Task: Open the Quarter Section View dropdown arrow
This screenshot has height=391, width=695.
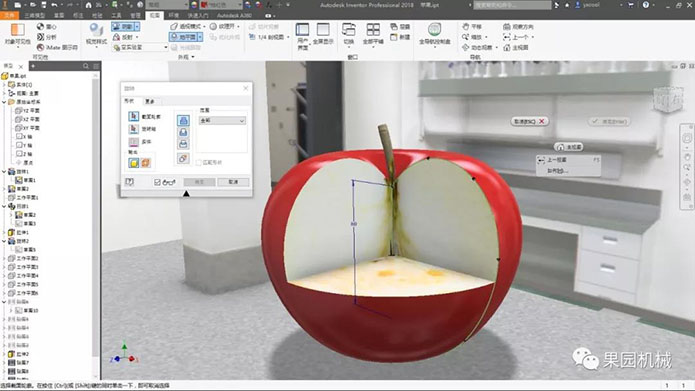Action: coord(288,37)
